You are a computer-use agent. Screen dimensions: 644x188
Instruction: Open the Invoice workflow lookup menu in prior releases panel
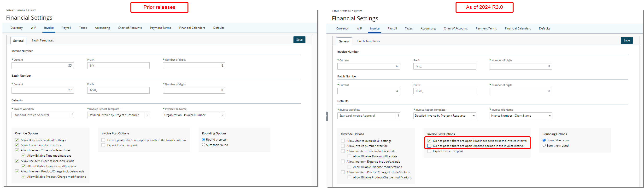tap(72, 115)
